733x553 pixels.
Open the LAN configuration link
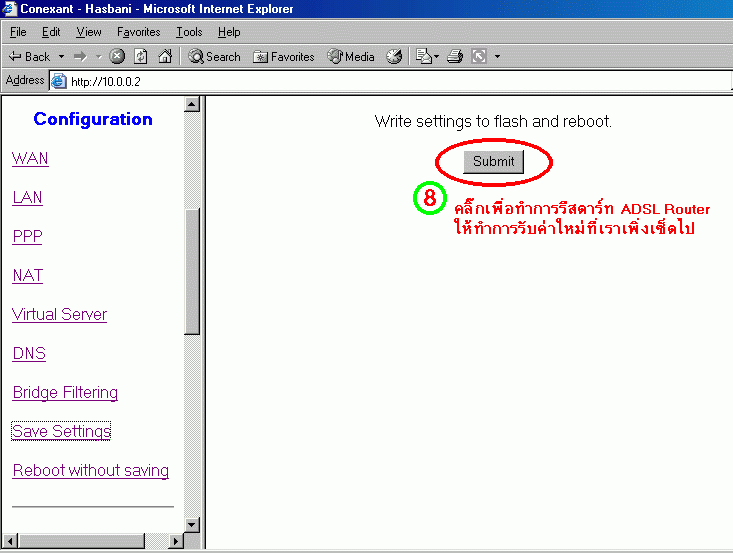(28, 197)
